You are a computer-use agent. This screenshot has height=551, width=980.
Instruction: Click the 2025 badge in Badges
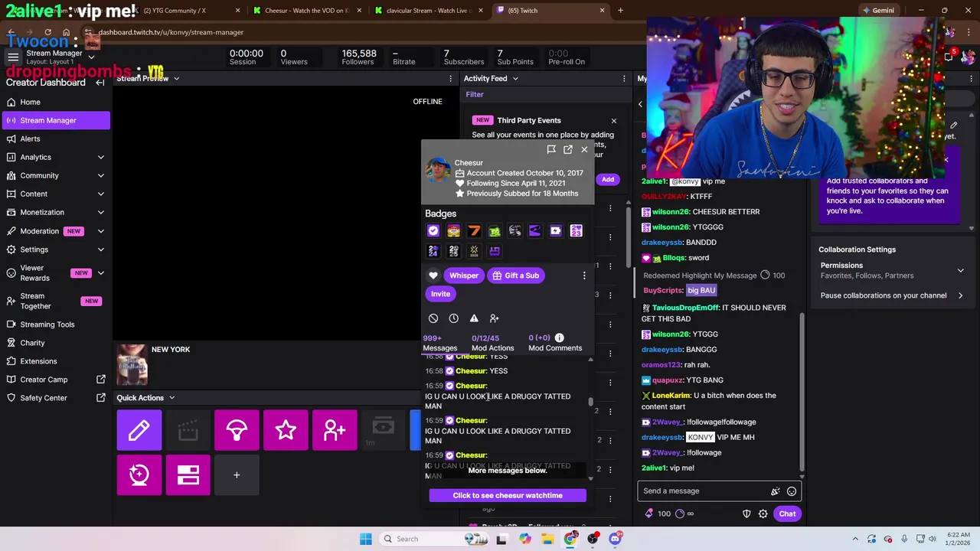[453, 251]
